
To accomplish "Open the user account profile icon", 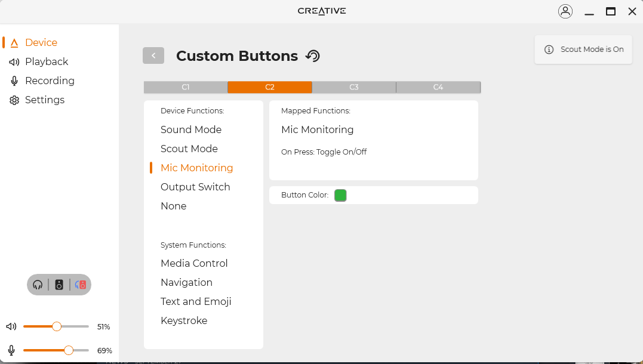I will pyautogui.click(x=565, y=11).
